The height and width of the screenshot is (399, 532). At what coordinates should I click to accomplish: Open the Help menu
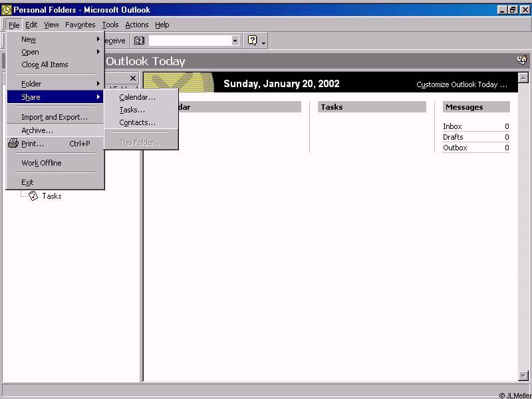(162, 25)
